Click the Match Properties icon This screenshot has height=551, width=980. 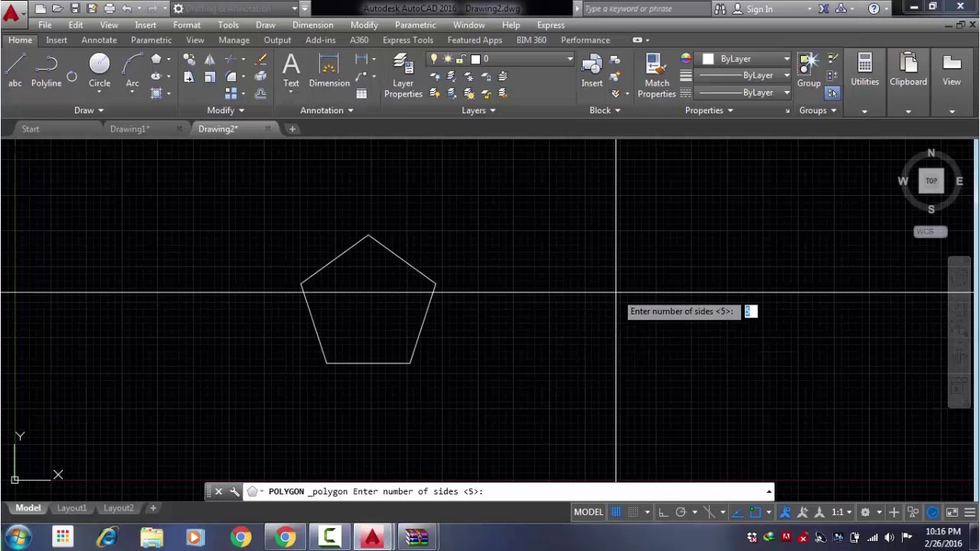(x=656, y=75)
